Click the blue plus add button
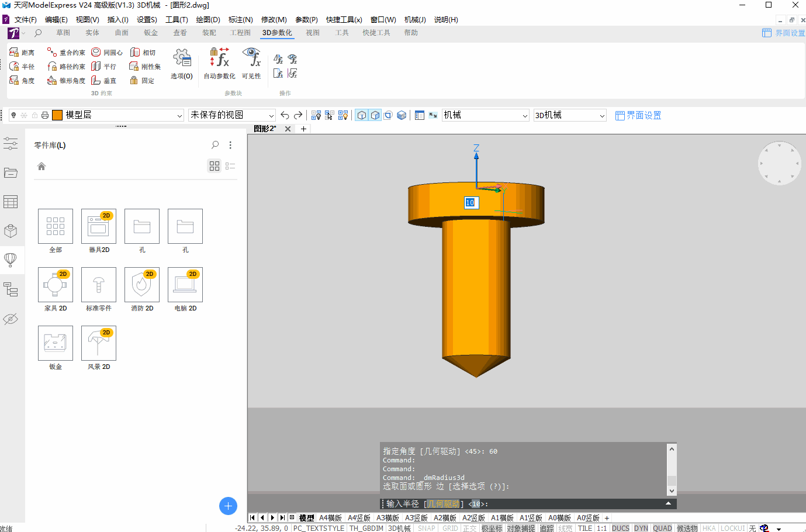Image resolution: width=806 pixels, height=532 pixels. 228,506
